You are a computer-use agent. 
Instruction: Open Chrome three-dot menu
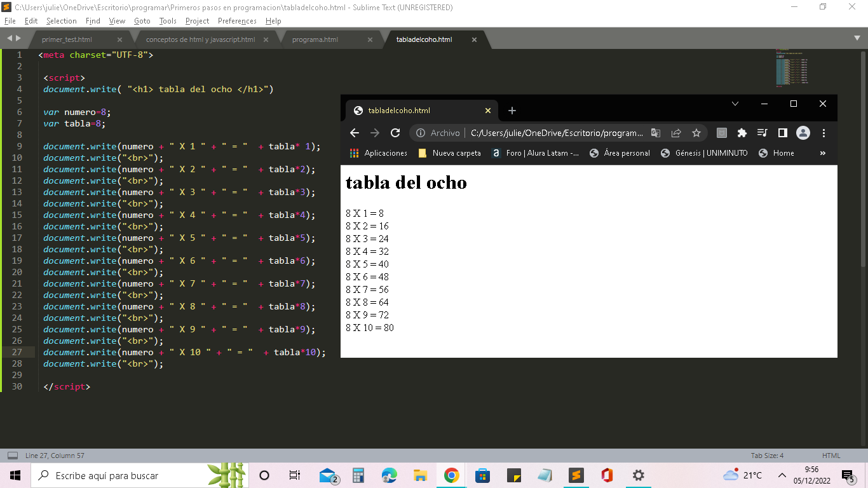click(x=824, y=133)
